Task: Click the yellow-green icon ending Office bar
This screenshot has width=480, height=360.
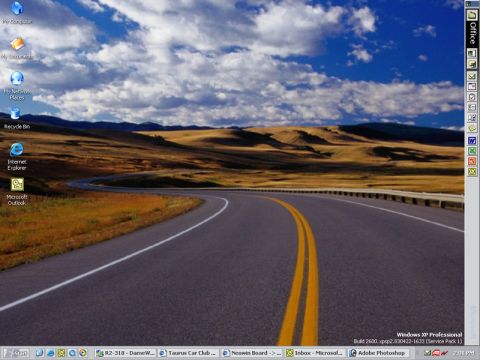Action: (x=472, y=172)
